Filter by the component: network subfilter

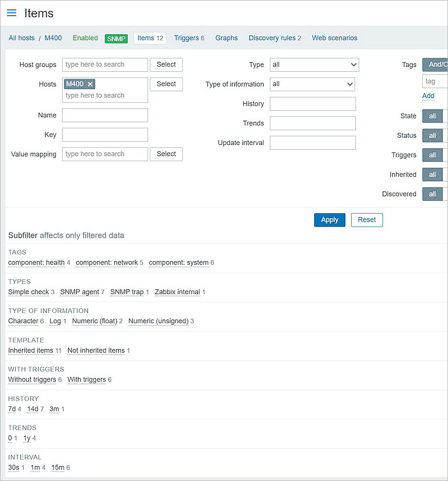point(107,262)
